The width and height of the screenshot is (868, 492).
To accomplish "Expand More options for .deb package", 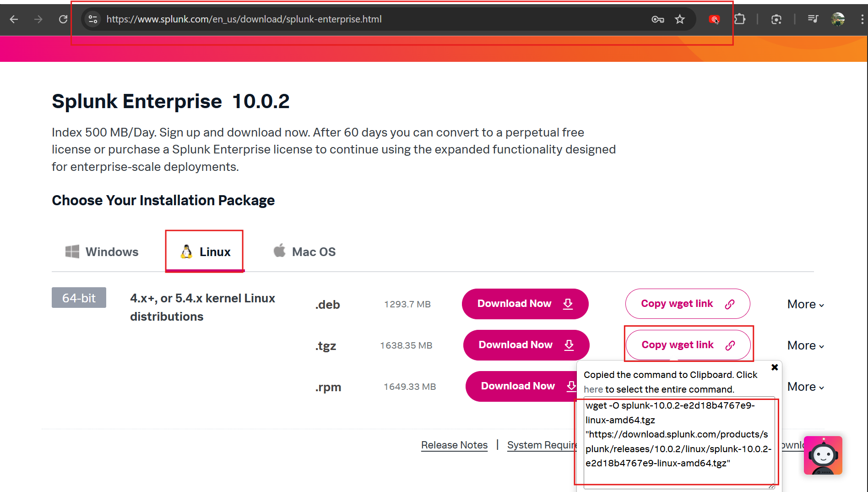I will [805, 304].
